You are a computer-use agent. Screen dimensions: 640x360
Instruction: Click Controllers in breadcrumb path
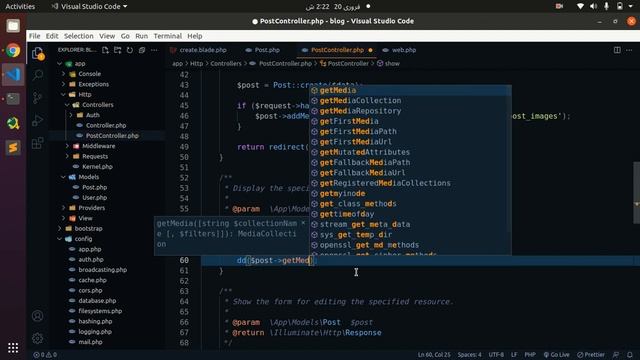(226, 64)
